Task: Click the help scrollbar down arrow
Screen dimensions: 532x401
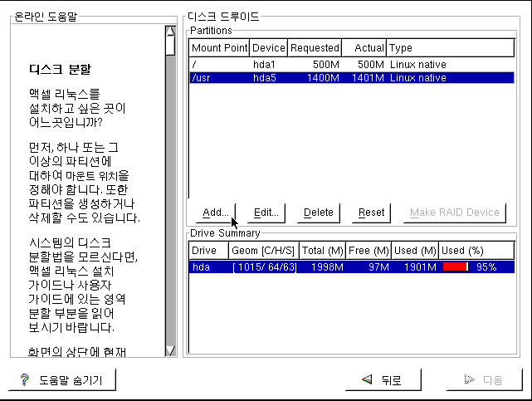Action: click(x=170, y=350)
